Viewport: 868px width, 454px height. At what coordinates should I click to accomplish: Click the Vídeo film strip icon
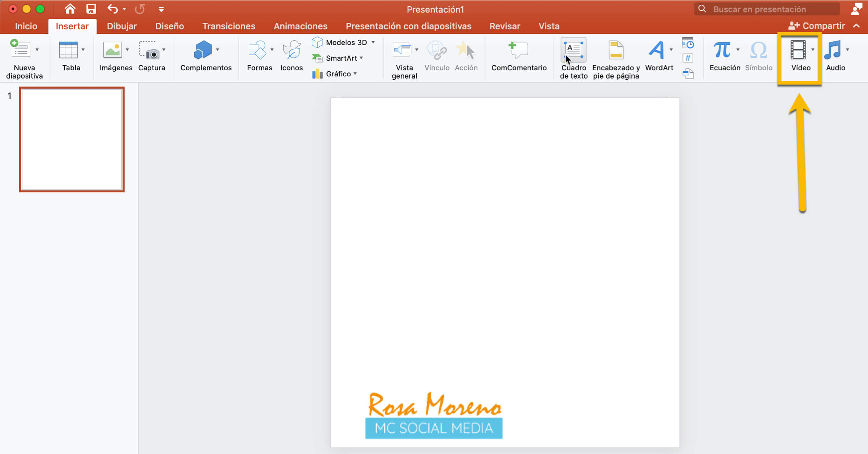(x=798, y=50)
